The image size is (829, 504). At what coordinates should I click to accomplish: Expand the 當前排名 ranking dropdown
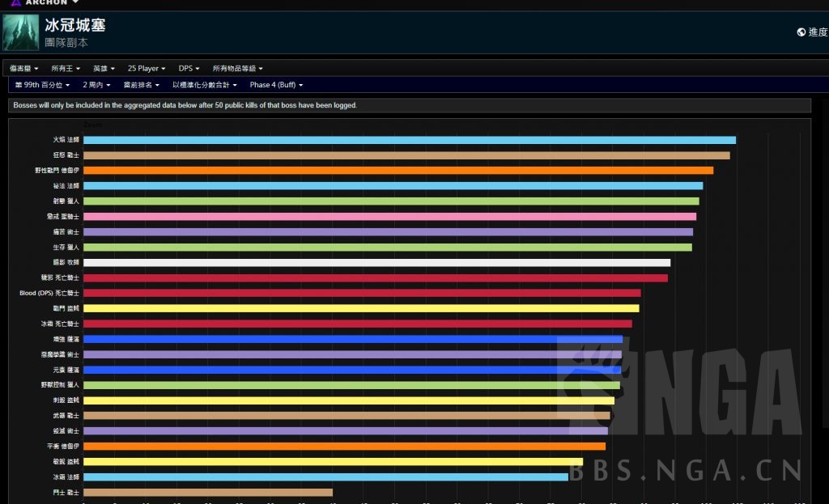tap(141, 85)
